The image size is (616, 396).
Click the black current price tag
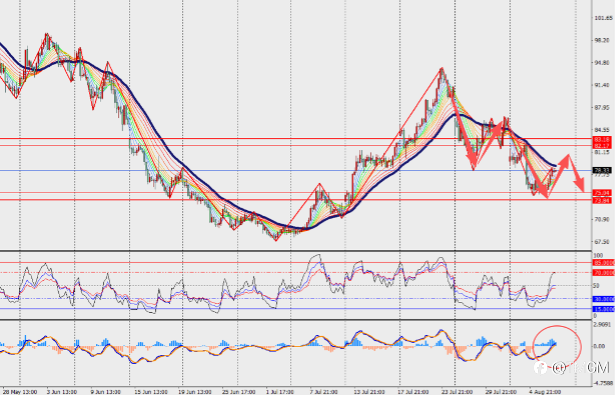pyautogui.click(x=603, y=170)
